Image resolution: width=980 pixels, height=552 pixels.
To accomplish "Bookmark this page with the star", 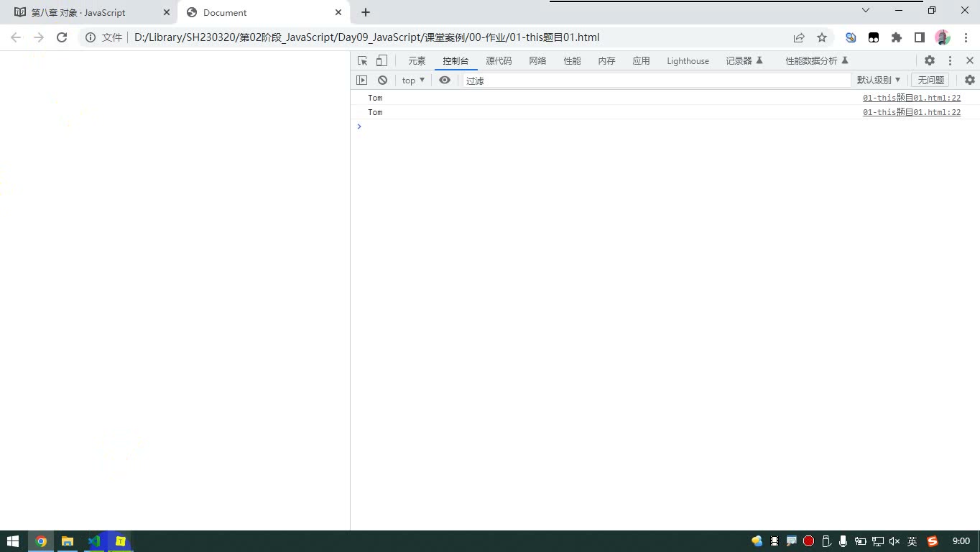I will [822, 37].
